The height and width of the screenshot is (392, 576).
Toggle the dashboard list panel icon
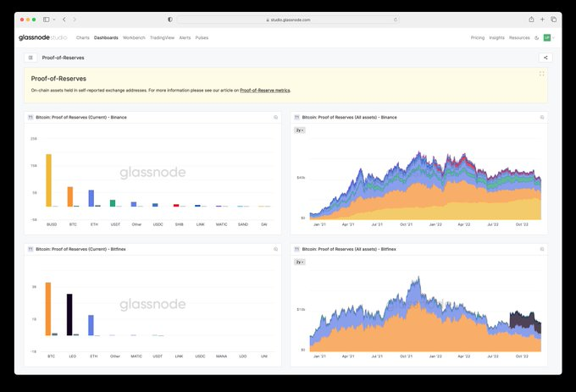click(x=30, y=58)
